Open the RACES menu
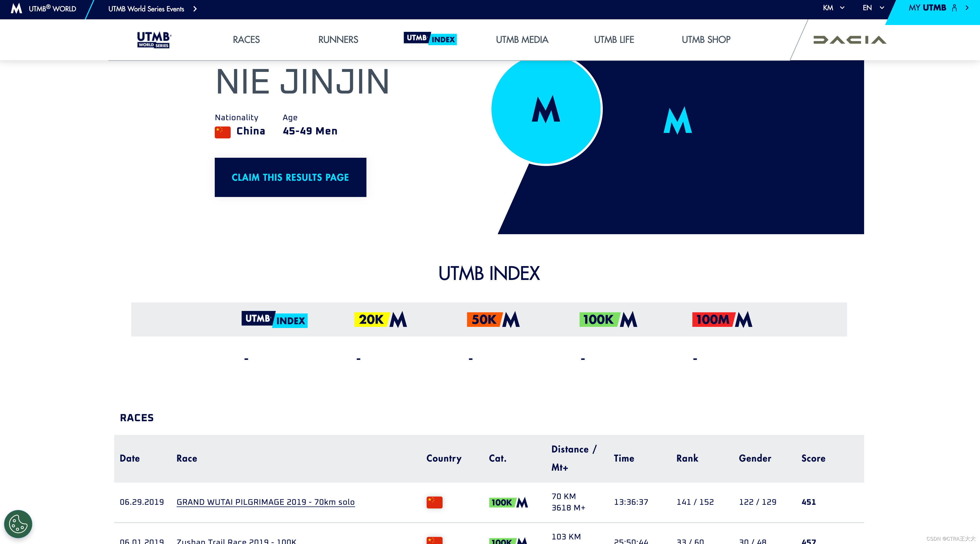This screenshot has height=544, width=980. click(x=246, y=40)
